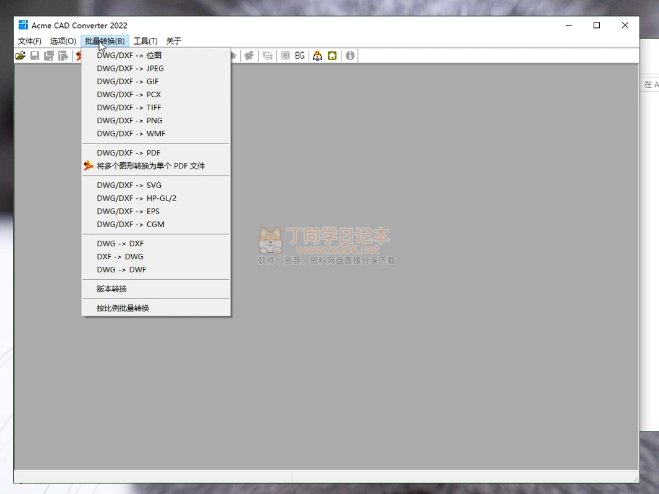Choose DWG -> DXF conversion
The width and height of the screenshot is (659, 494).
pos(156,243)
